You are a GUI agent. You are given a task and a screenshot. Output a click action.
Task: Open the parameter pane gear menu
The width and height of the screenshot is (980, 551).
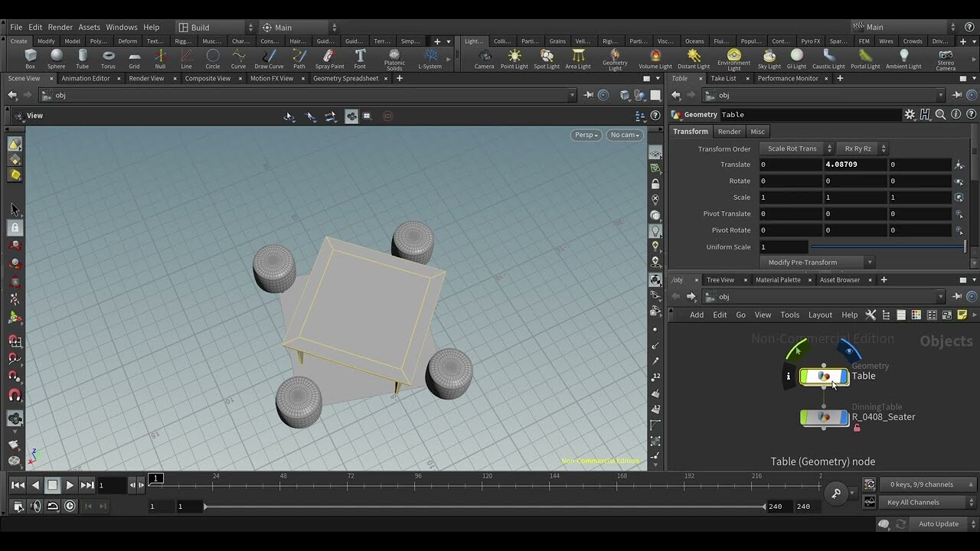tap(910, 114)
